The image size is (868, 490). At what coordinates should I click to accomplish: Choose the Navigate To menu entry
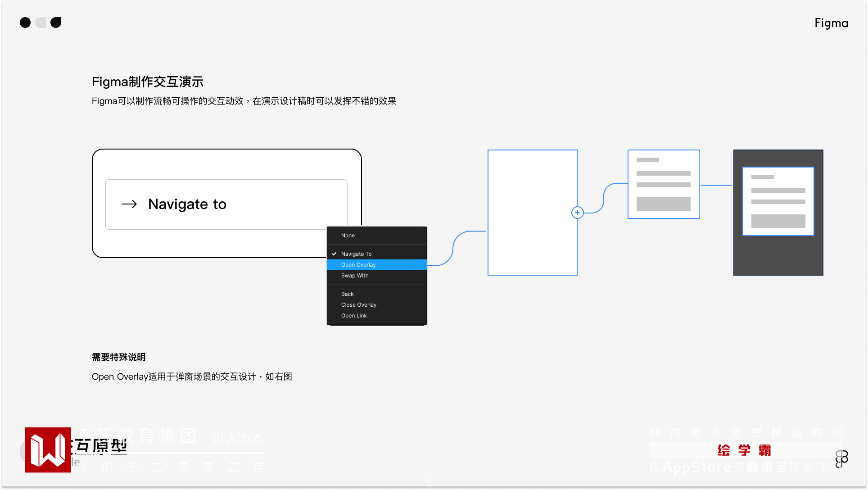pos(357,254)
